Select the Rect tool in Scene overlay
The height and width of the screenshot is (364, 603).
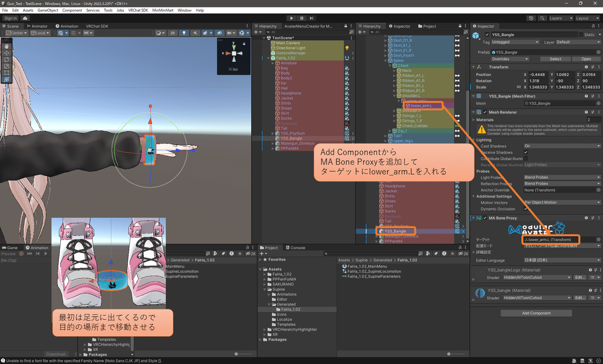click(x=7, y=72)
